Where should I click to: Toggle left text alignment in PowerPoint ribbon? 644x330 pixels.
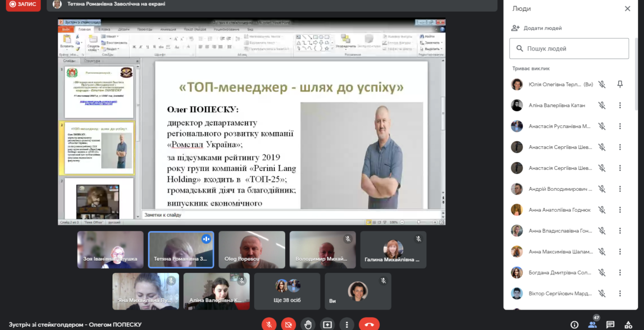(x=200, y=47)
